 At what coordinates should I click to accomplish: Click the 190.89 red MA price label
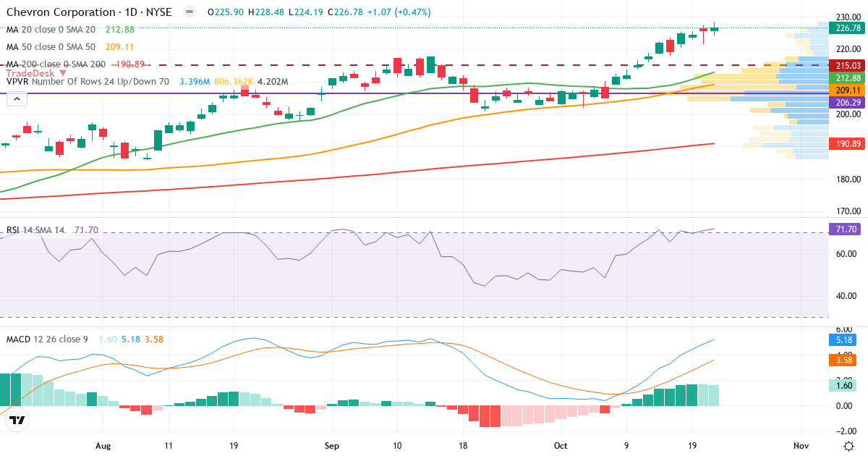[848, 145]
